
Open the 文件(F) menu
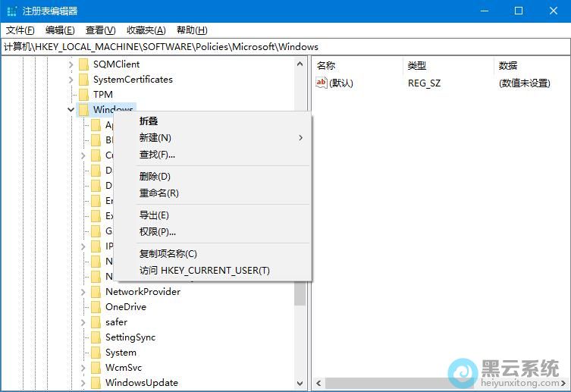(20, 30)
